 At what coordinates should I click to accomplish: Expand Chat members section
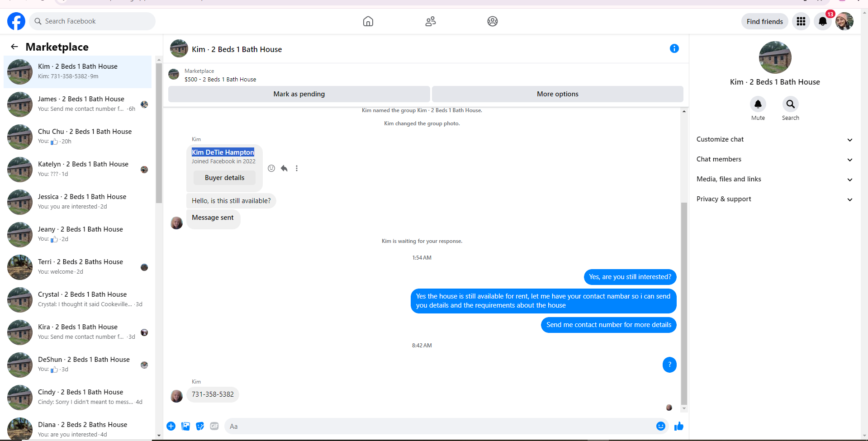click(x=774, y=159)
